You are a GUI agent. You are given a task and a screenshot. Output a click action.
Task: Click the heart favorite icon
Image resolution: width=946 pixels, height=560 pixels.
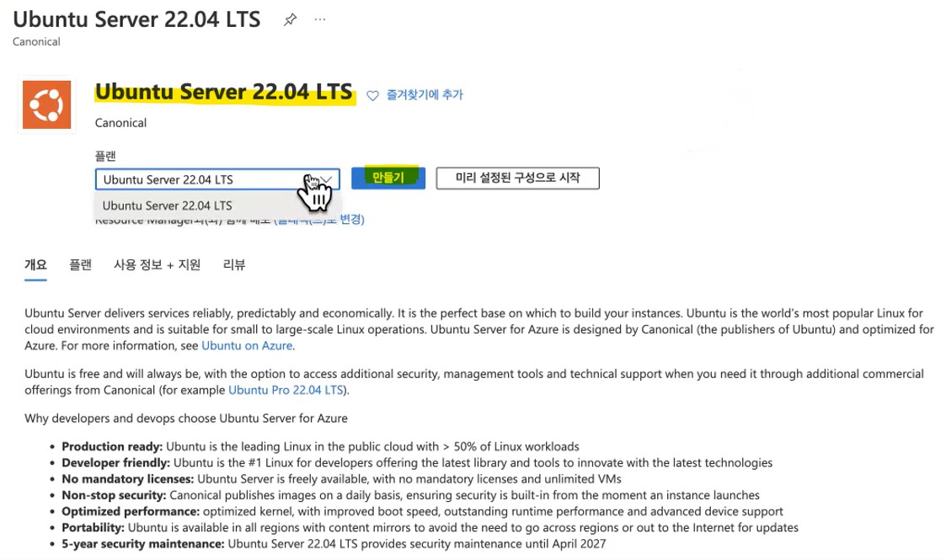click(x=373, y=95)
